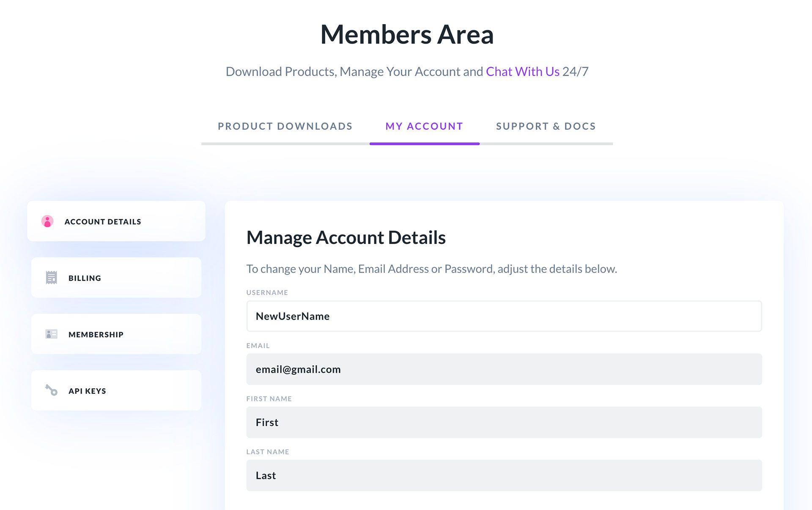Click the Membership ID card icon
Screen dimensions: 812x510
(x=51, y=334)
